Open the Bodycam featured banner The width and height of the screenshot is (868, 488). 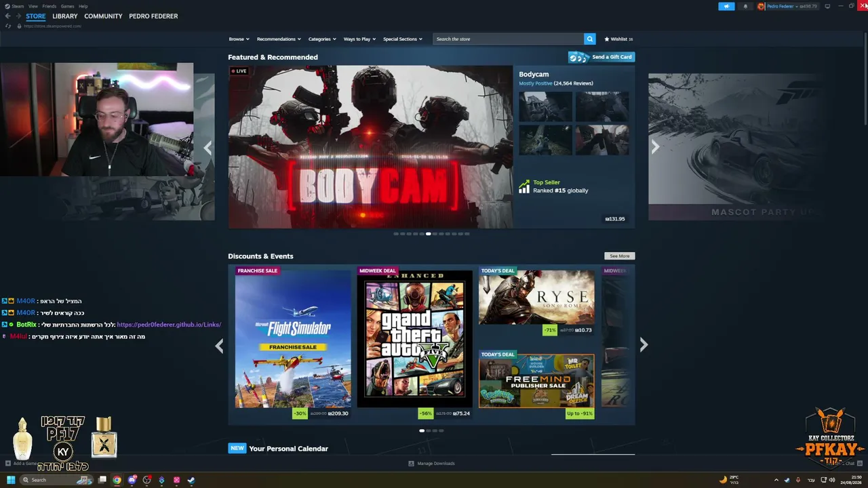click(x=370, y=147)
